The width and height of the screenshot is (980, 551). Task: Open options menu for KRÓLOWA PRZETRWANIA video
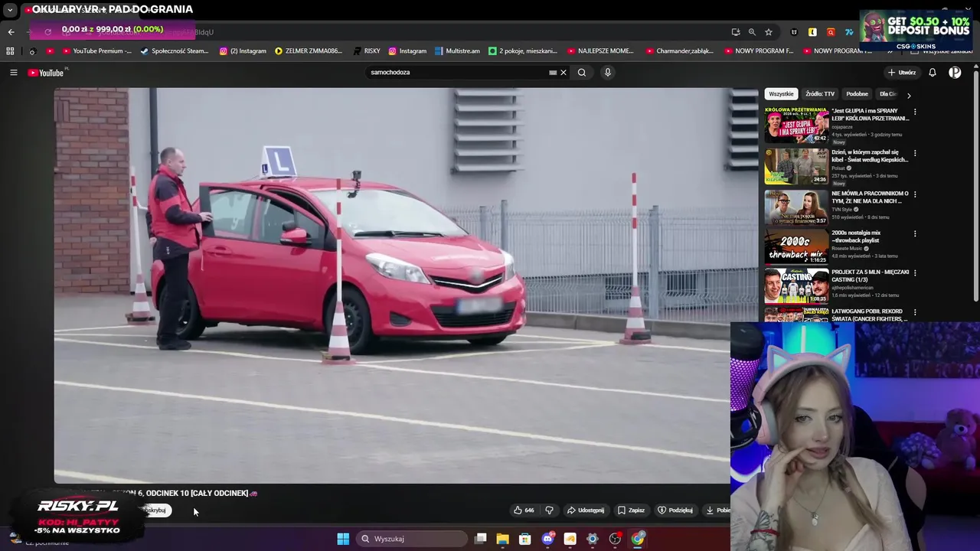[915, 112]
